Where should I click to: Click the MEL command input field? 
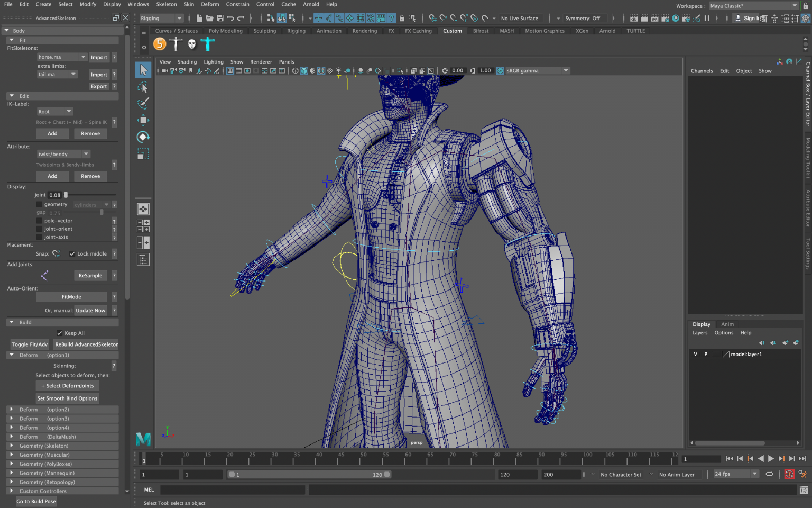233,490
